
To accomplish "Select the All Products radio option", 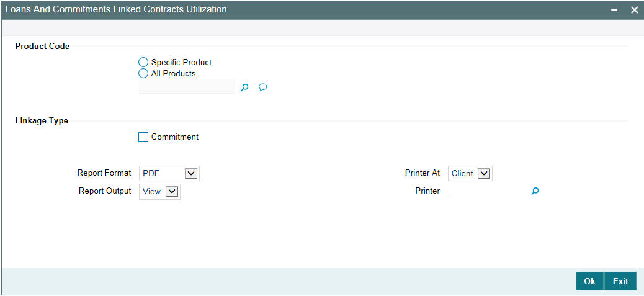I will coord(143,73).
